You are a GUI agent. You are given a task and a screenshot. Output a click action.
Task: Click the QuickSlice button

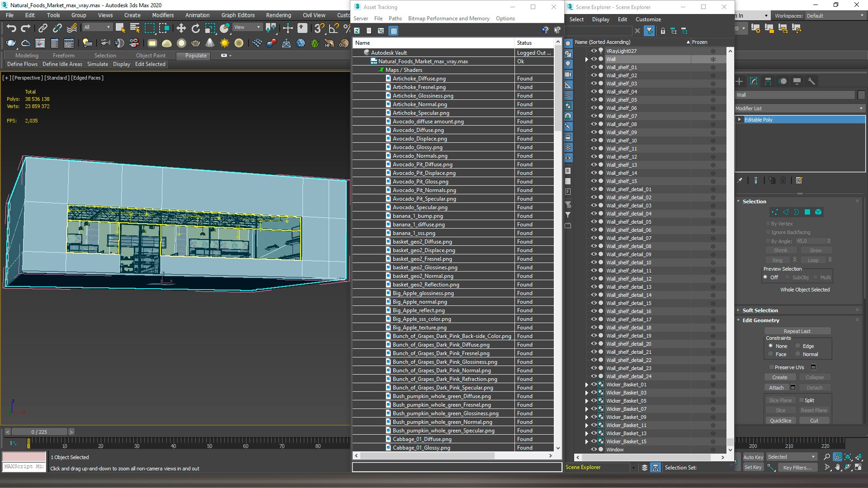[x=780, y=421]
